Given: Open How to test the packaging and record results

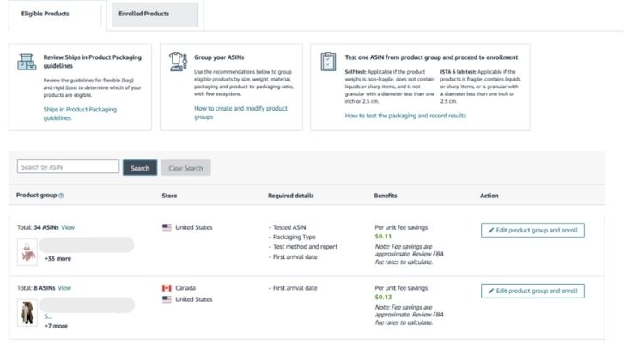Looking at the screenshot, I should coord(405,116).
